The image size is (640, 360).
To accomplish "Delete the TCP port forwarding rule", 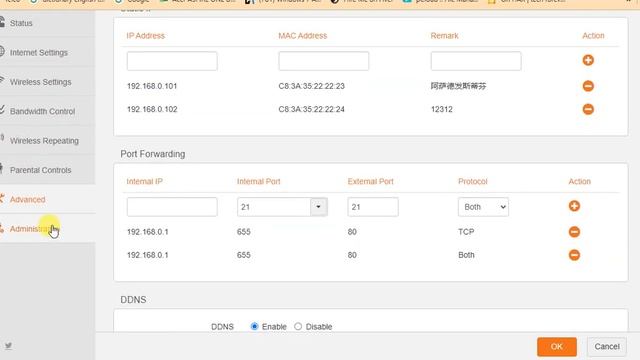I will [574, 232].
